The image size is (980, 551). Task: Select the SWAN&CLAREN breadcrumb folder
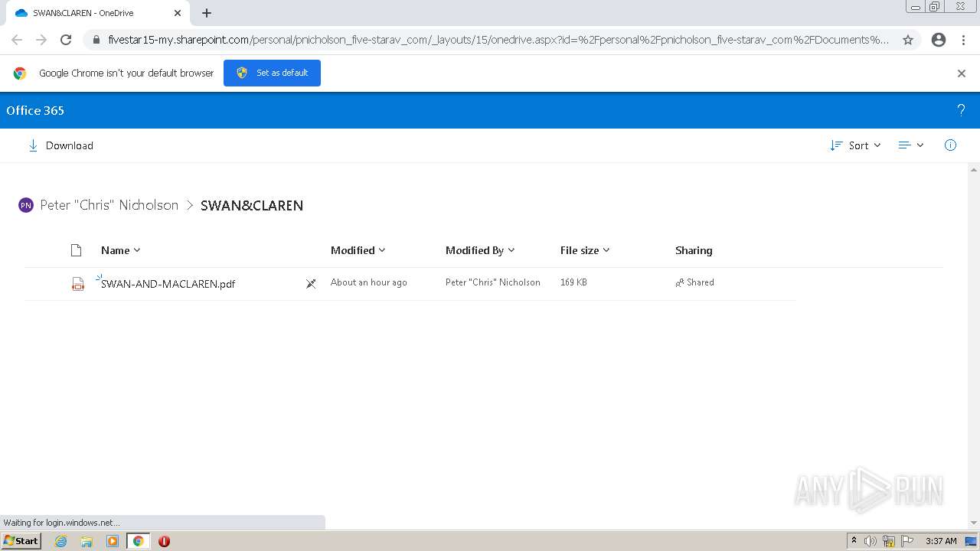(252, 205)
